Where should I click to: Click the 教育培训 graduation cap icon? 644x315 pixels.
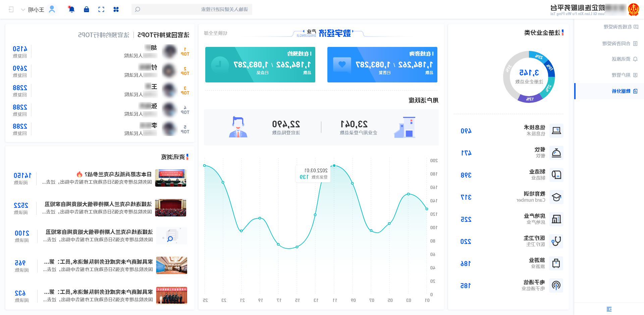(x=556, y=197)
